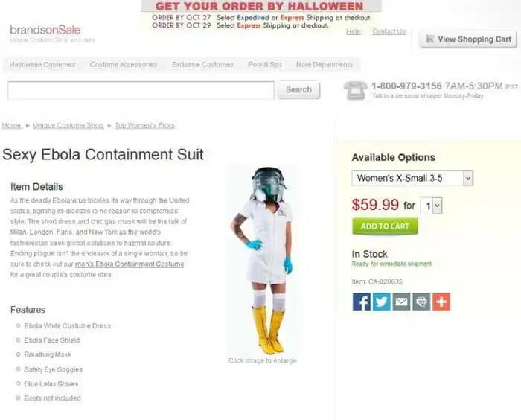Select the Costume Accessories nav item
The image size is (521, 420).
(x=124, y=64)
